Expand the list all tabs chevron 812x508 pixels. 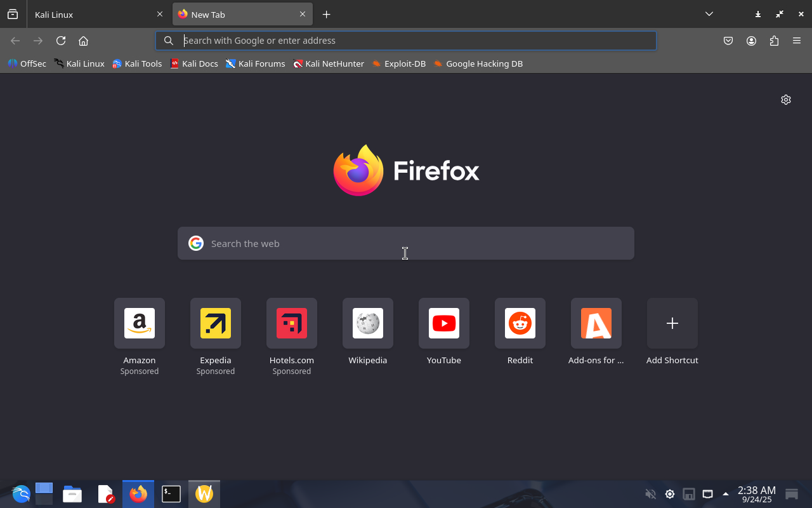709,14
